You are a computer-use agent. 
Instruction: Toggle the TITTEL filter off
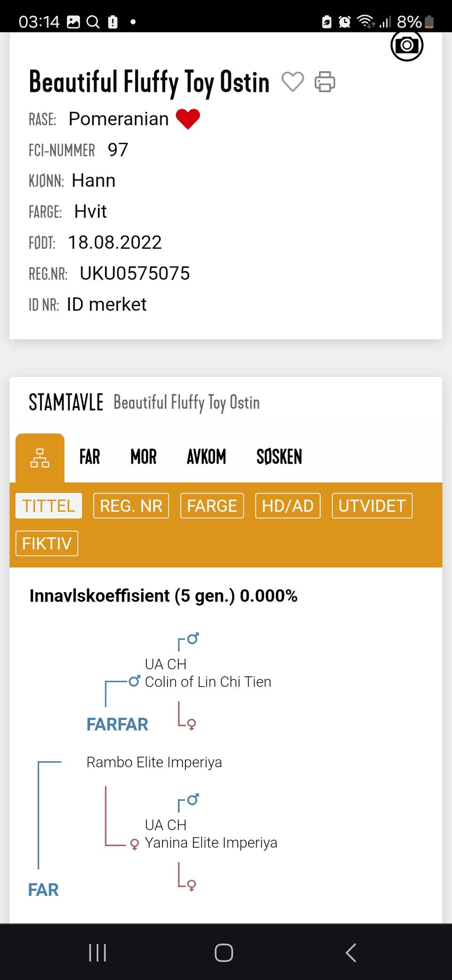point(48,506)
